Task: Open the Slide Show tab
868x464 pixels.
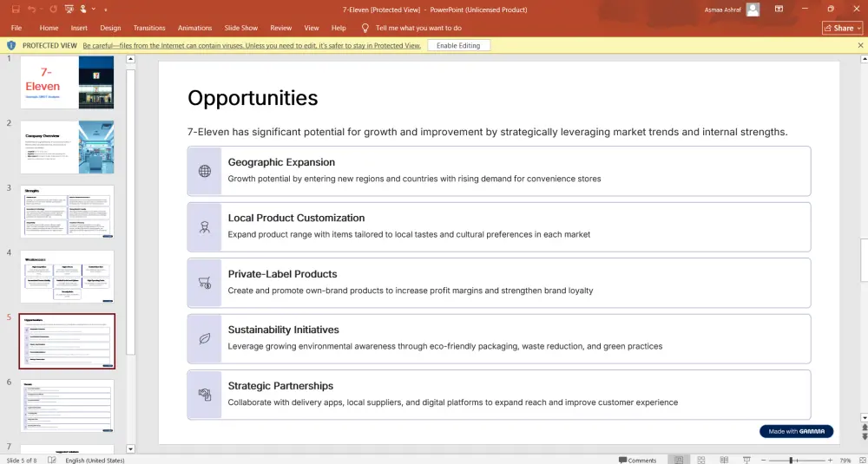Action: pos(240,28)
